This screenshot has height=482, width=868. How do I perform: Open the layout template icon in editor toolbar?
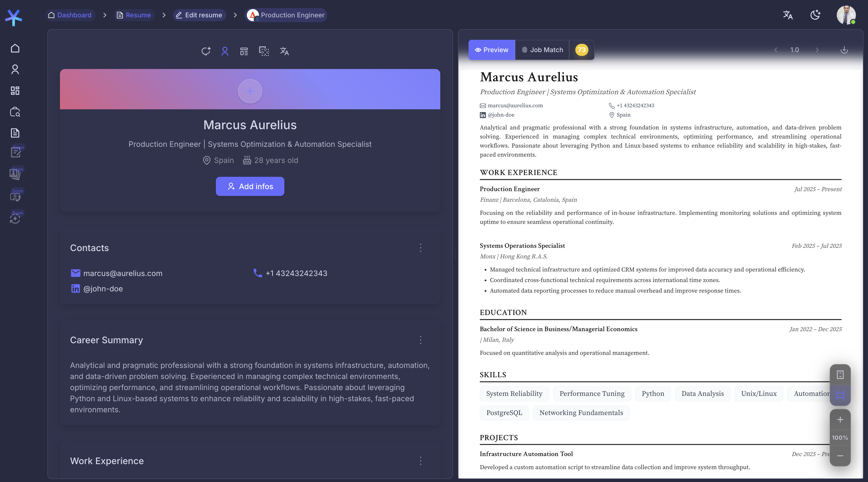[x=244, y=51]
